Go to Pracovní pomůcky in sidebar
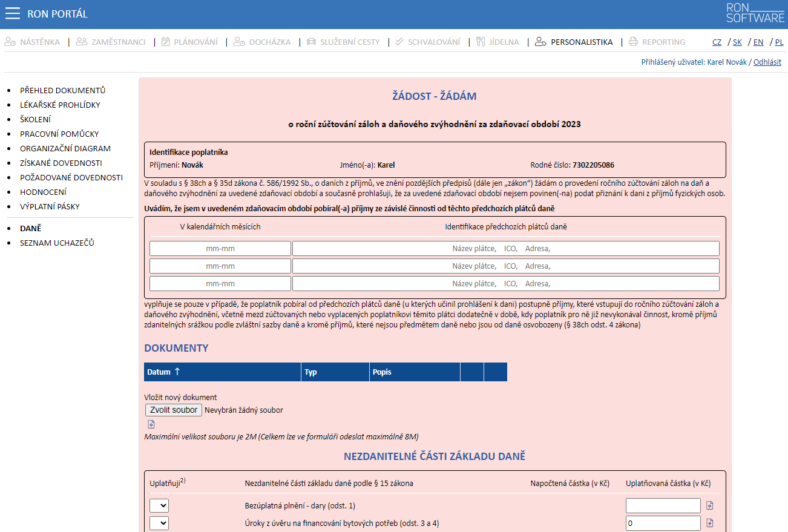This screenshot has height=532, width=788. 59,134
